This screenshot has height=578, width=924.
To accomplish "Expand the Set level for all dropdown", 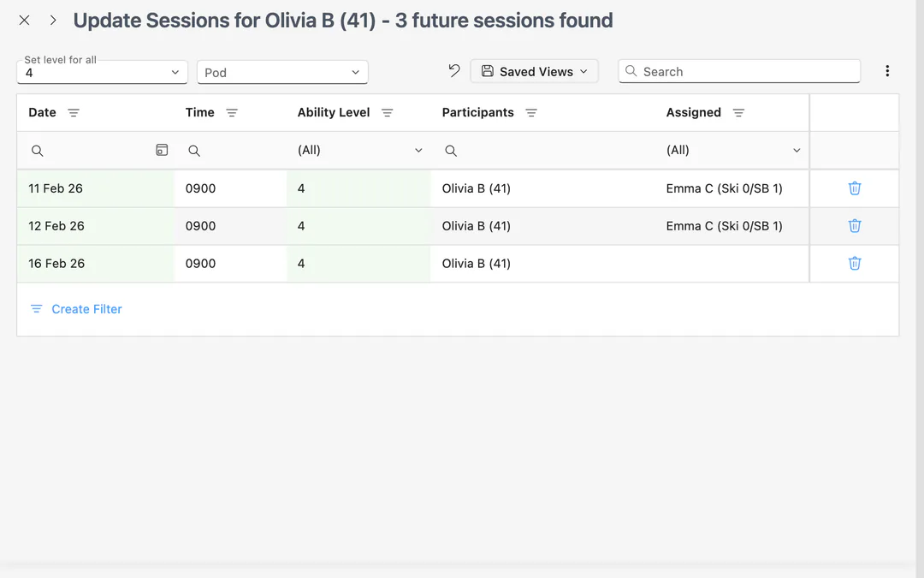I will [102, 72].
